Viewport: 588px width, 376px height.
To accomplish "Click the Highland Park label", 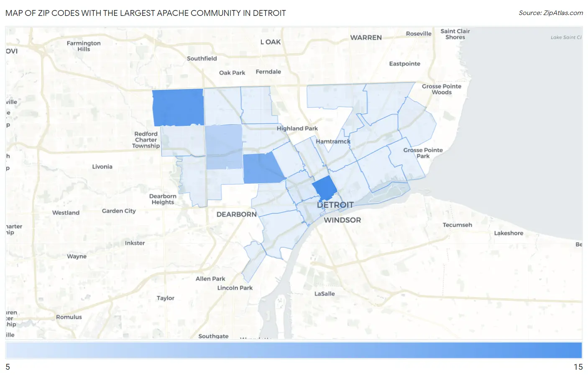I will (x=297, y=128).
